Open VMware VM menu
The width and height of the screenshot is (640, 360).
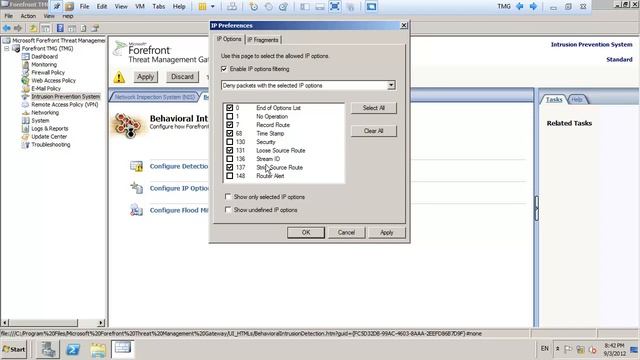140,7
